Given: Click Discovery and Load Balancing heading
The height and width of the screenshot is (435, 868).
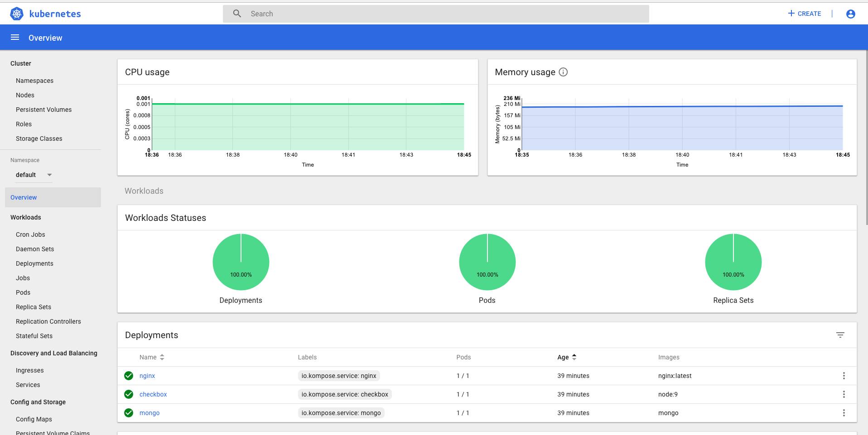Looking at the screenshot, I should pos(54,353).
